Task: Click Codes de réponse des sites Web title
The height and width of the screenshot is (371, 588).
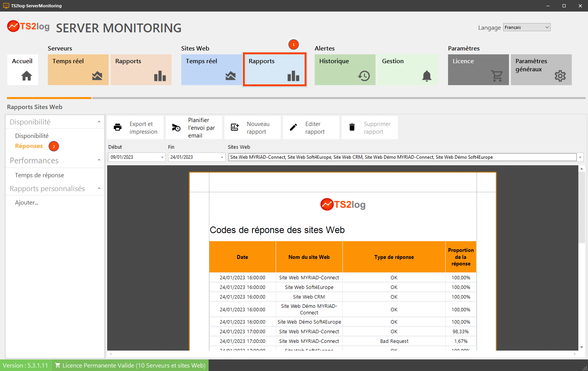Action: point(277,230)
